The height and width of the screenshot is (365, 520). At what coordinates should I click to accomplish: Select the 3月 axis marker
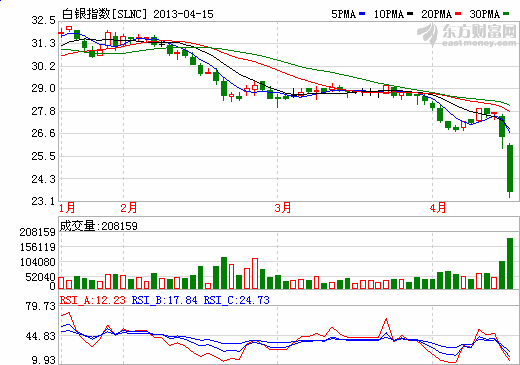pos(283,208)
